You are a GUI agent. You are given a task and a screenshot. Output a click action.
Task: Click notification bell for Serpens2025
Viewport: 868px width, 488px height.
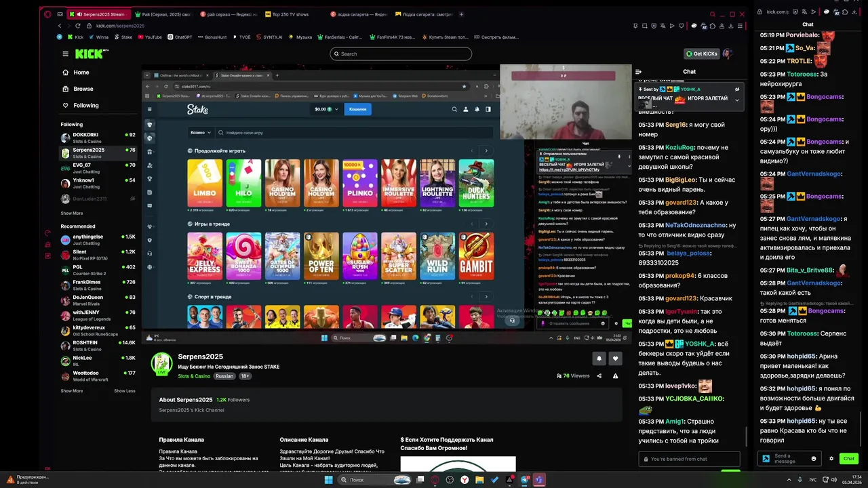point(599,359)
